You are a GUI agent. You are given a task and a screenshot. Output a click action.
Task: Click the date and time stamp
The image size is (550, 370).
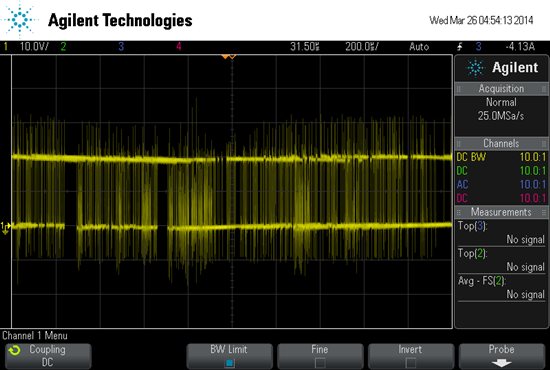(x=481, y=20)
